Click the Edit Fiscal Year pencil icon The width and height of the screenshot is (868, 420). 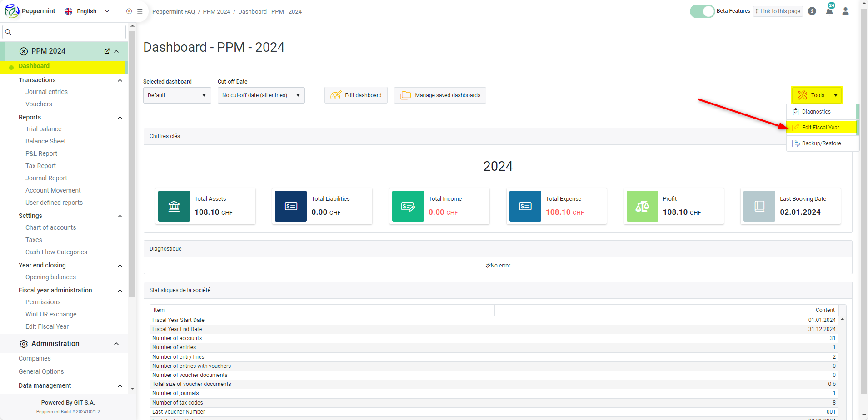click(796, 128)
